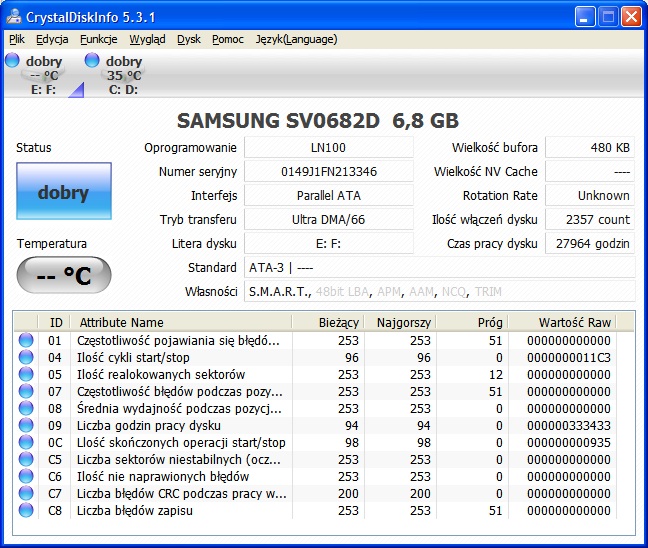Click status orb for attribute 04
Screen dimensions: 648x548
coord(26,357)
